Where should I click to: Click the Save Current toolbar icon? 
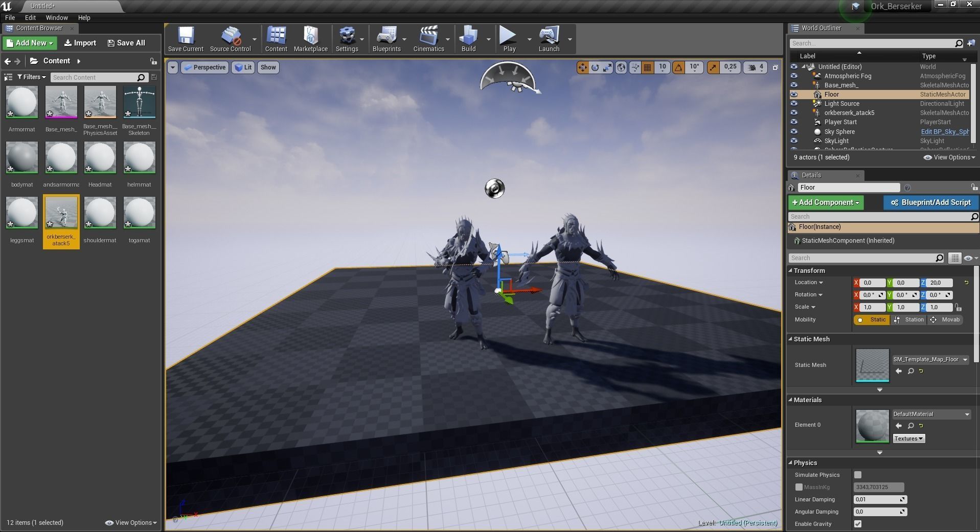186,39
